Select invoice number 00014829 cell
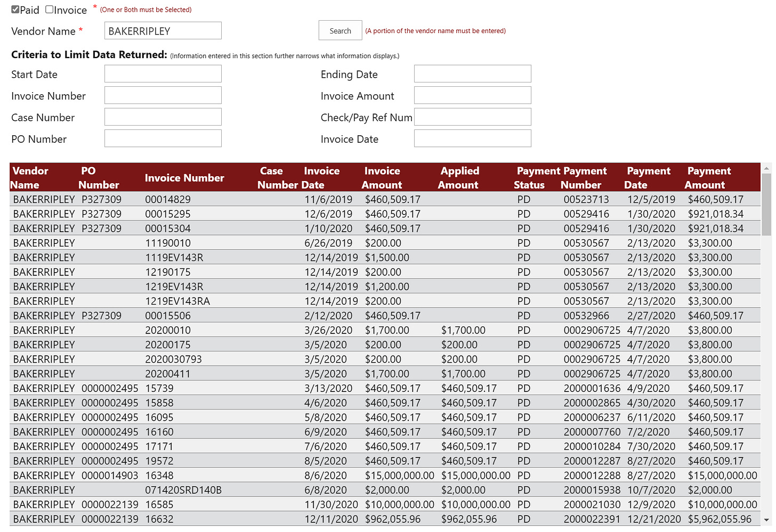Image resolution: width=776 pixels, height=532 pixels. click(168, 200)
